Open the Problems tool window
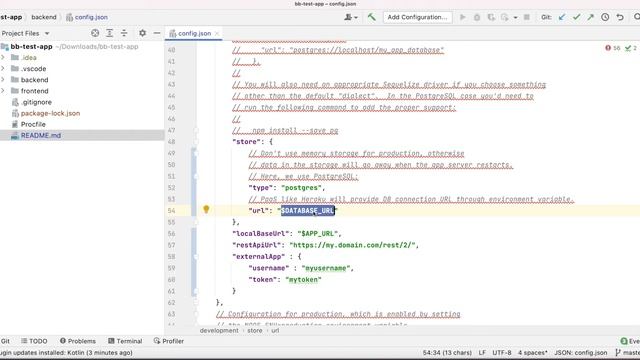Image resolution: width=640 pixels, height=360 pixels. 78,341
